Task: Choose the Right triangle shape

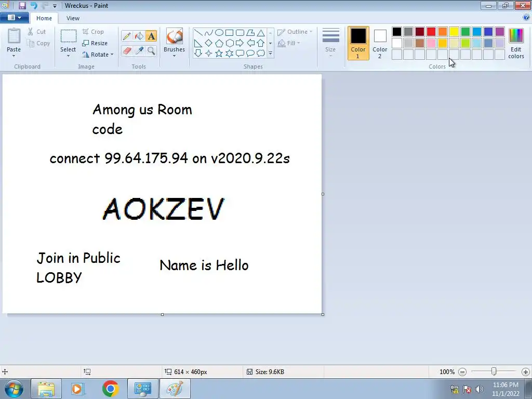Action: click(198, 43)
